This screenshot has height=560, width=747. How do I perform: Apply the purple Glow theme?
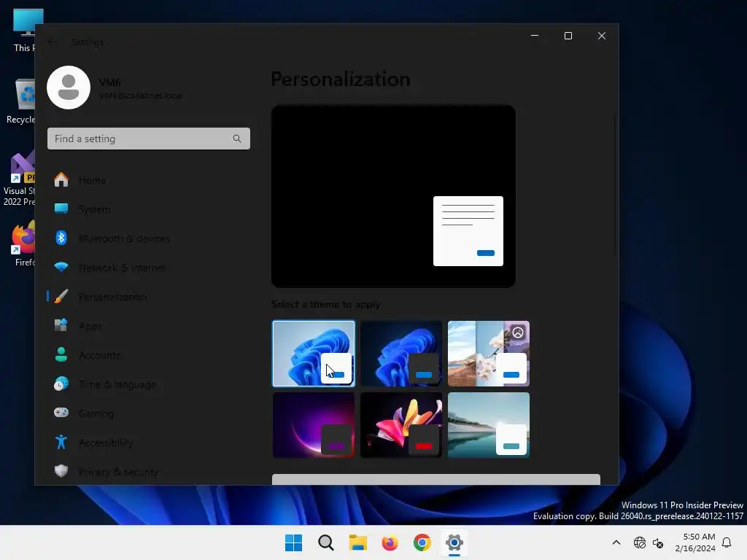tap(314, 425)
